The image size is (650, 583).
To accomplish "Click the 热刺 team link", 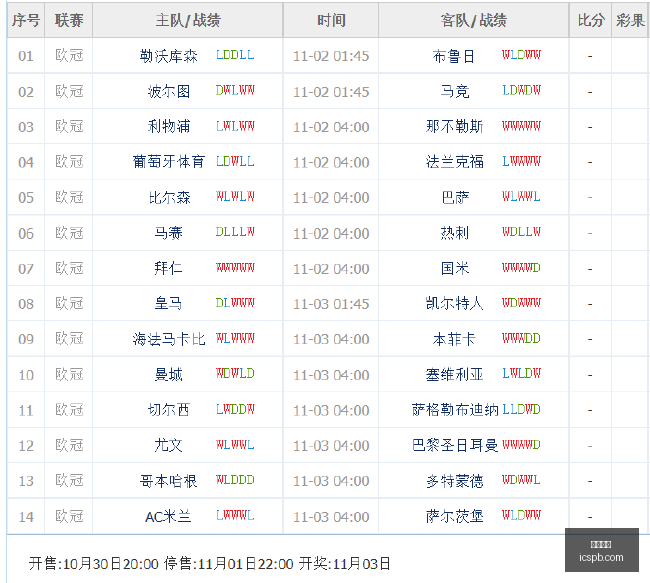I will [455, 233].
